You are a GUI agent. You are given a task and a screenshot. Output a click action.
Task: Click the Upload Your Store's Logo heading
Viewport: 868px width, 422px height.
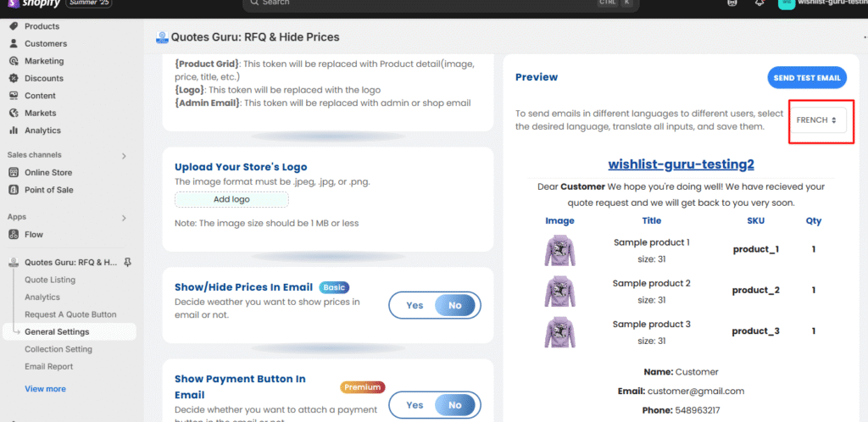[x=241, y=167]
